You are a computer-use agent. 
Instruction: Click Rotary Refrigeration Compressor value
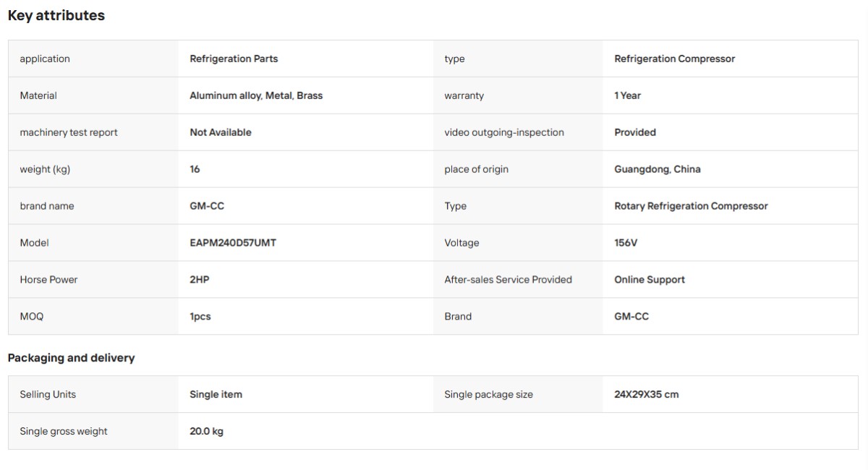[x=691, y=206]
